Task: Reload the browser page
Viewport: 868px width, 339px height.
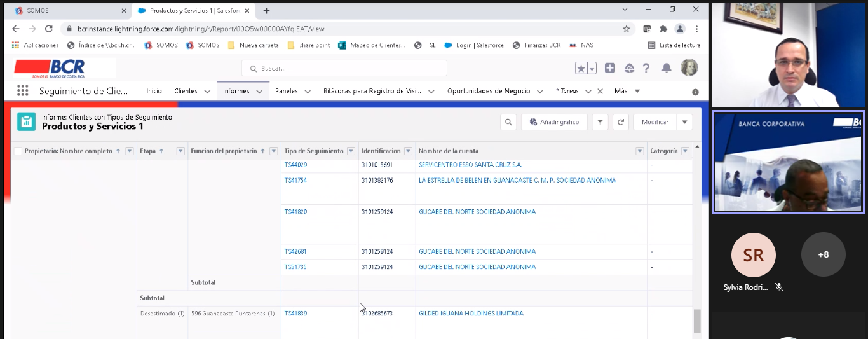Action: pyautogui.click(x=49, y=29)
